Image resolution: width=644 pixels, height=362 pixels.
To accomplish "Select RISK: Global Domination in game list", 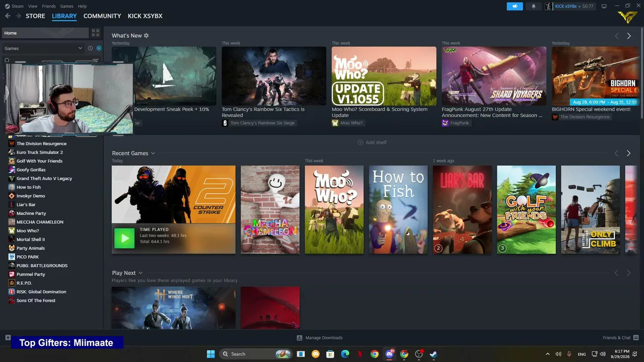I will click(41, 292).
